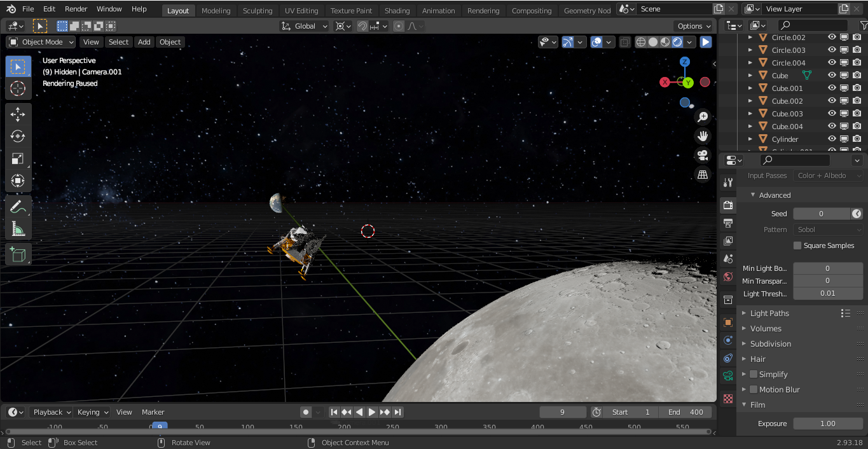
Task: Open the Render menu
Action: [76, 9]
